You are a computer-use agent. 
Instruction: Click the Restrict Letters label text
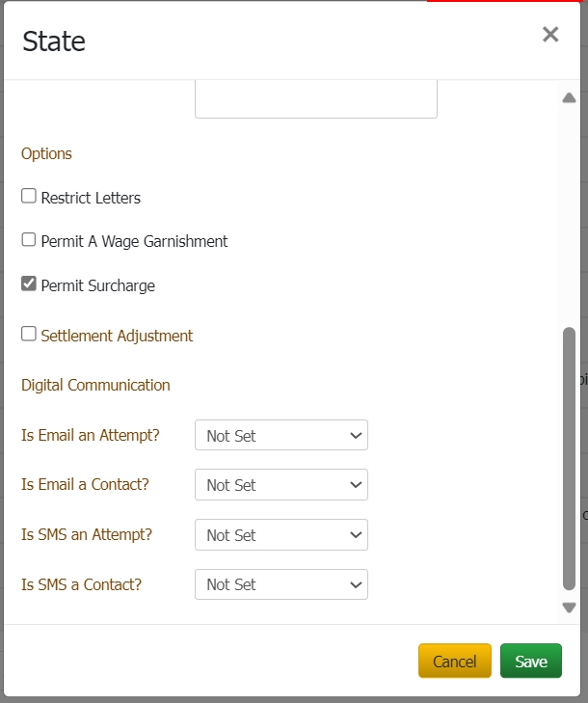[x=91, y=198]
